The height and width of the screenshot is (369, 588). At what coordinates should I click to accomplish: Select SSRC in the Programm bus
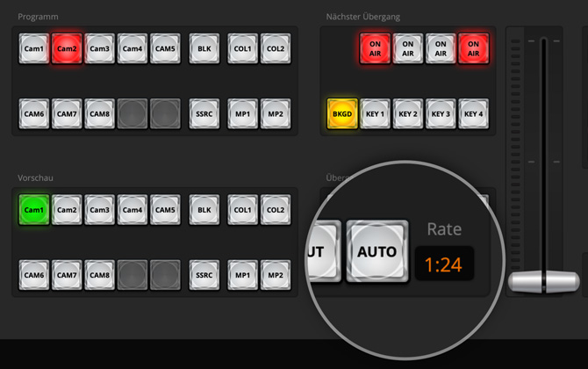pyautogui.click(x=204, y=113)
